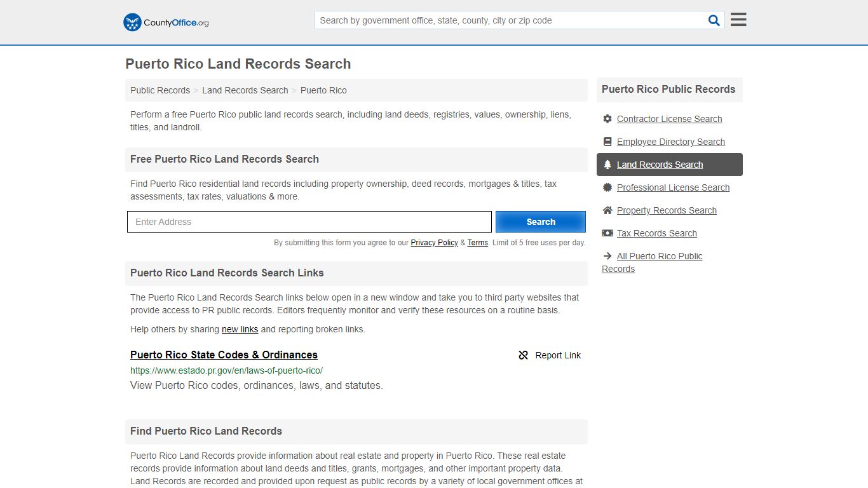Open Contractor License Search sidebar link
This screenshot has height=488, width=868.
[669, 119]
